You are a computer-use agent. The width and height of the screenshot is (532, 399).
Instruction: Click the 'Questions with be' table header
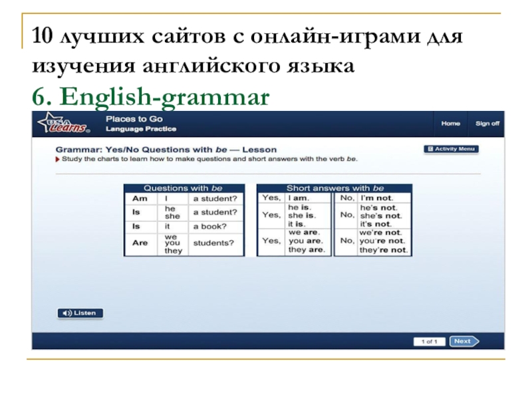pyautogui.click(x=184, y=188)
